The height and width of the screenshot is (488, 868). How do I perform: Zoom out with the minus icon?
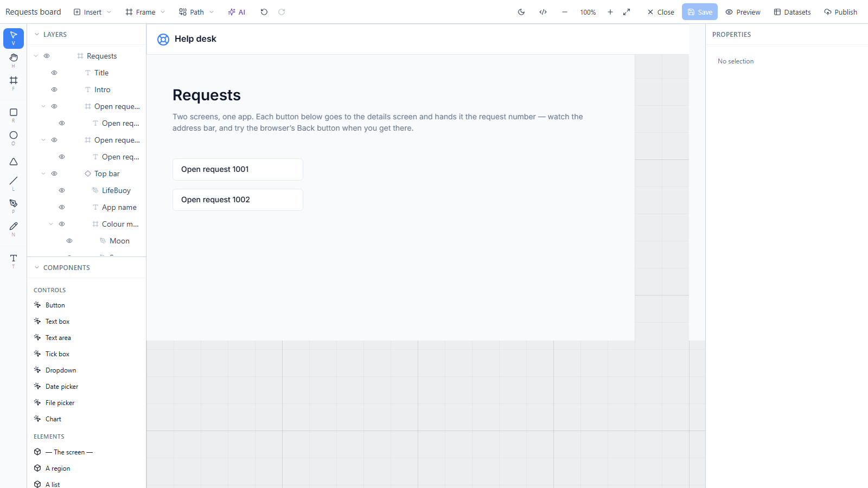pyautogui.click(x=565, y=12)
